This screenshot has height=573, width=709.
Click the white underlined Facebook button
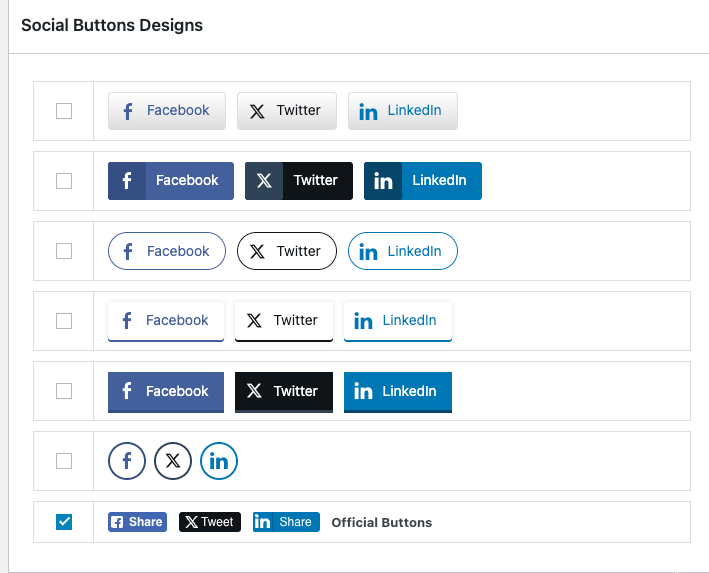166,322
